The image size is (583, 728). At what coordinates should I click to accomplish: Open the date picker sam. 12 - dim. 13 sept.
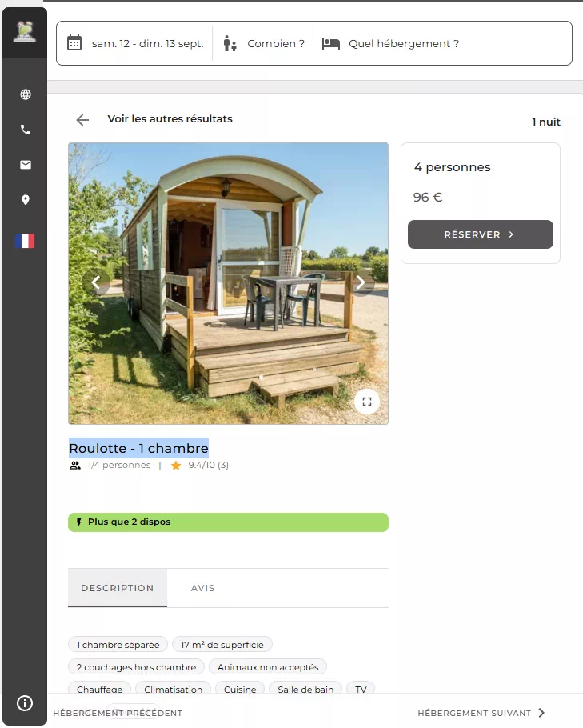coord(135,44)
